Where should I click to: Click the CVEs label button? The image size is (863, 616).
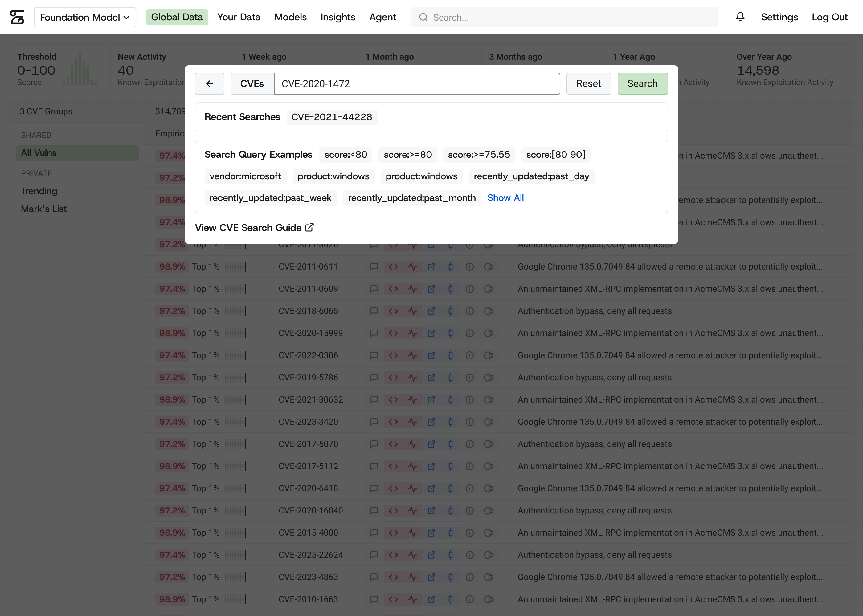[x=252, y=83]
